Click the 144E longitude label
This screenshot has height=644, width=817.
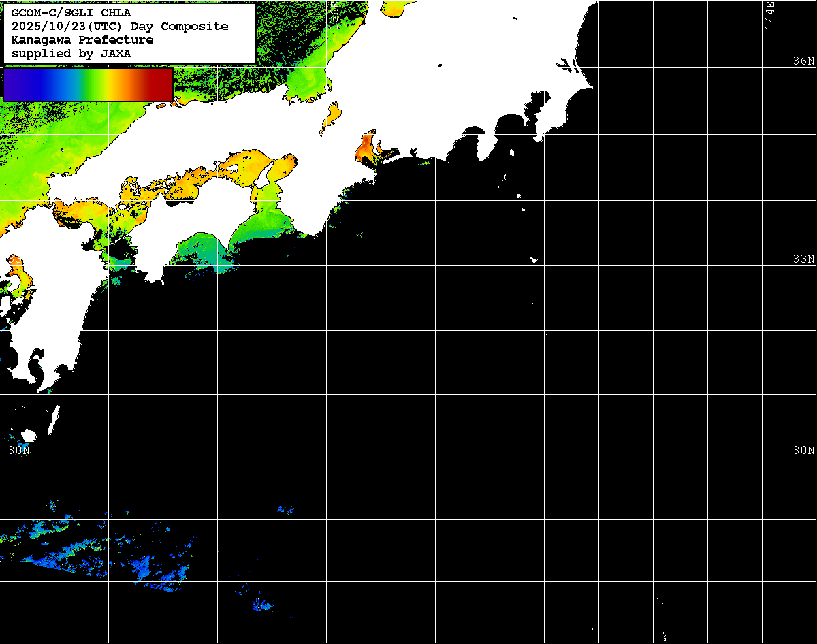coord(769,15)
